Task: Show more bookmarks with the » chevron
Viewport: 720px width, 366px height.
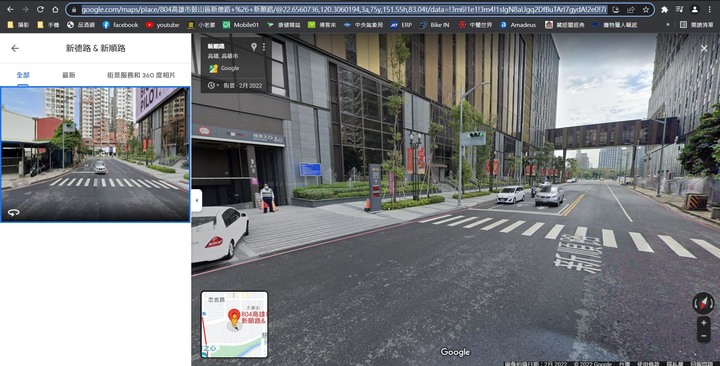Action: point(668,25)
